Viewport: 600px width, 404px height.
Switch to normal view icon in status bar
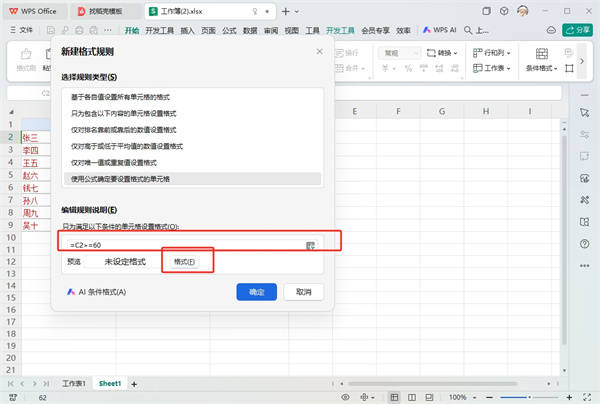(x=394, y=397)
